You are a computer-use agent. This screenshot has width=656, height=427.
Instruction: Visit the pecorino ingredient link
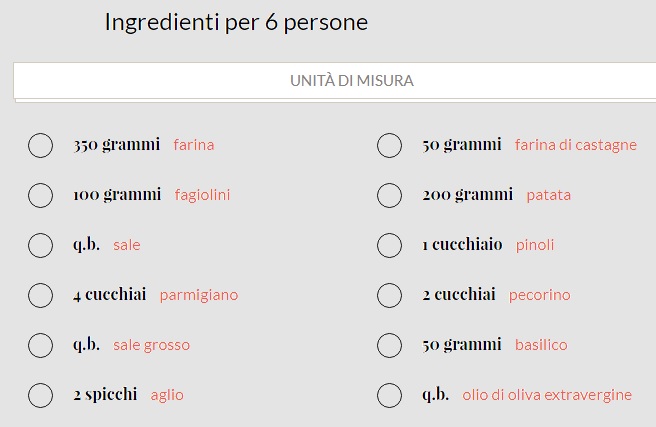click(539, 295)
